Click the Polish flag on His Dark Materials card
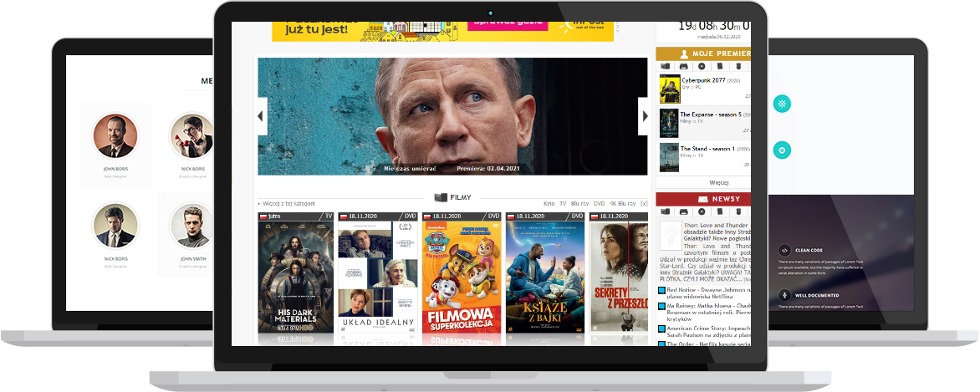 pos(263,216)
